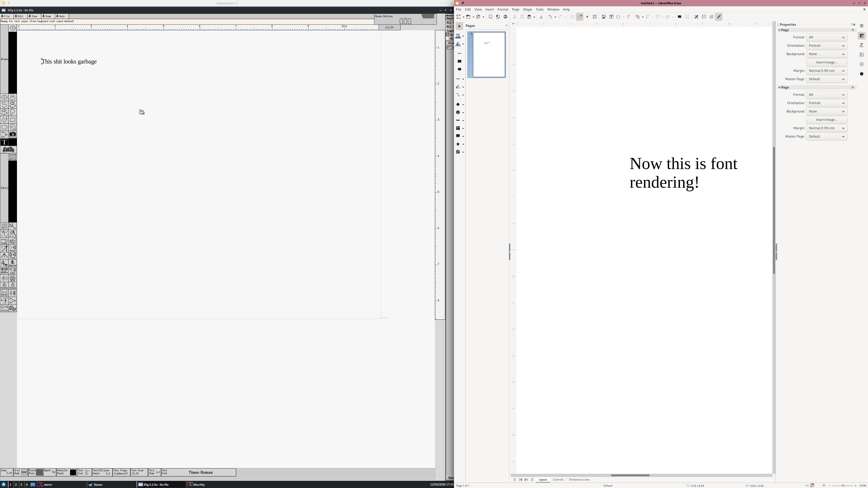868x488 pixels.
Task: Pick the Xfig Rectangle drawing tool
Action: (x=12, y=120)
